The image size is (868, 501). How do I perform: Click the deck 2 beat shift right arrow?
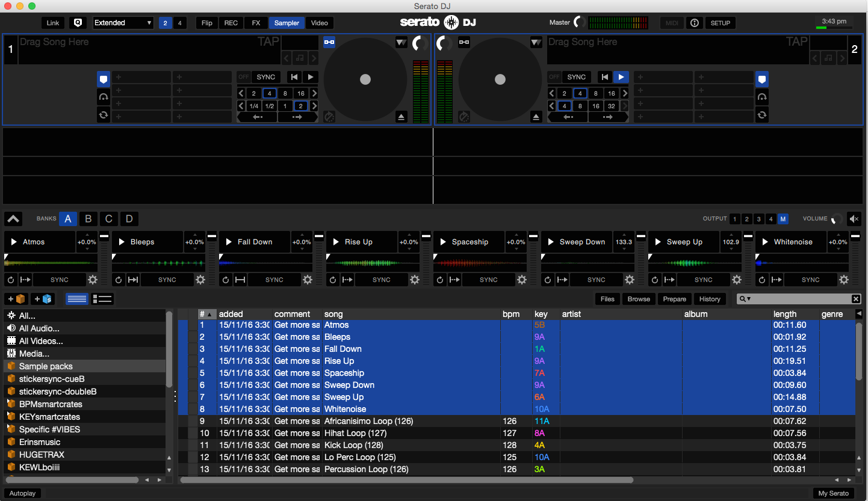point(608,117)
